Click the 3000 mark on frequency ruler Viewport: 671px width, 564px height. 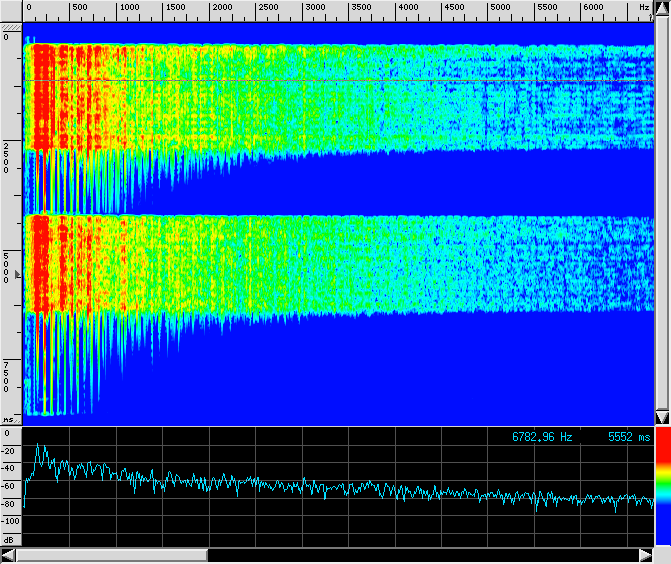click(x=315, y=8)
